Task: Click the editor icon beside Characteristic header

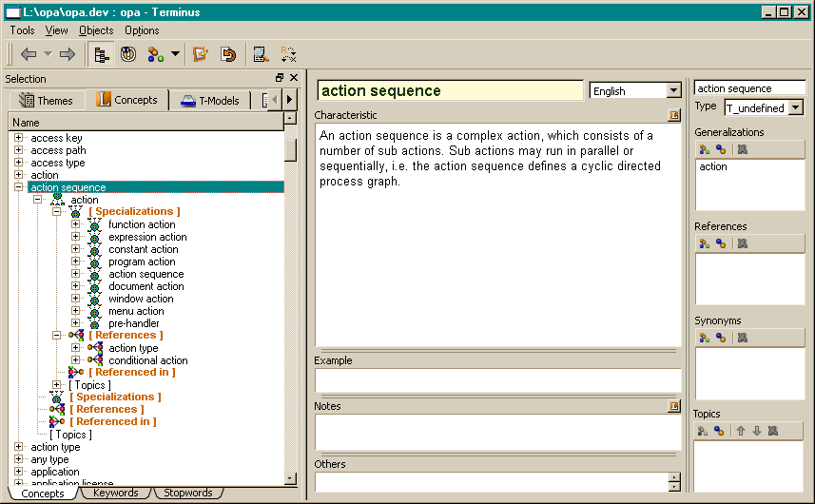Action: (x=674, y=115)
